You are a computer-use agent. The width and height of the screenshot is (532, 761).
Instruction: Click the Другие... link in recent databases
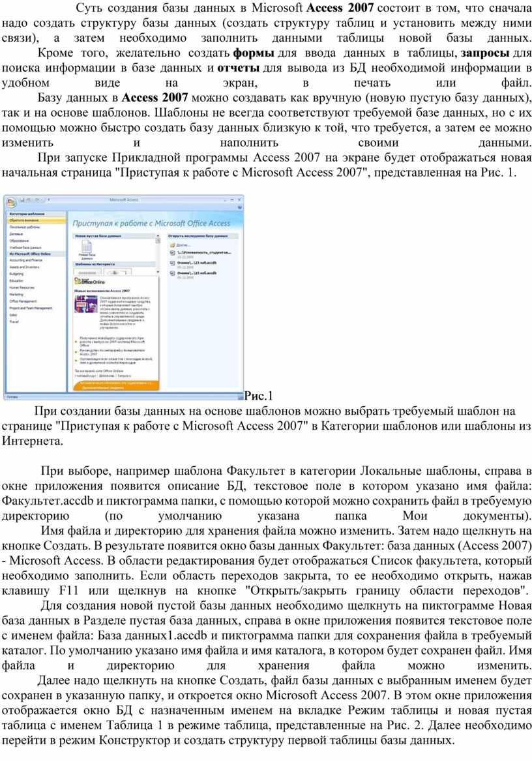(183, 245)
